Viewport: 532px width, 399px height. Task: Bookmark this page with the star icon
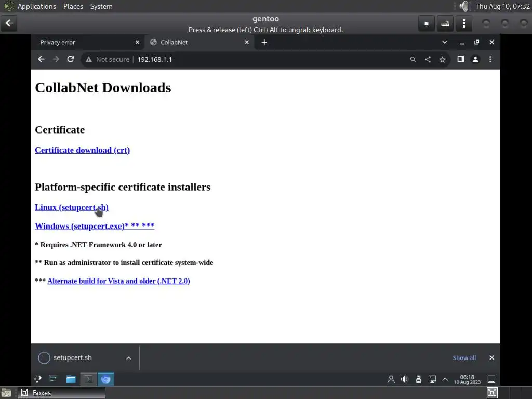pyautogui.click(x=443, y=59)
